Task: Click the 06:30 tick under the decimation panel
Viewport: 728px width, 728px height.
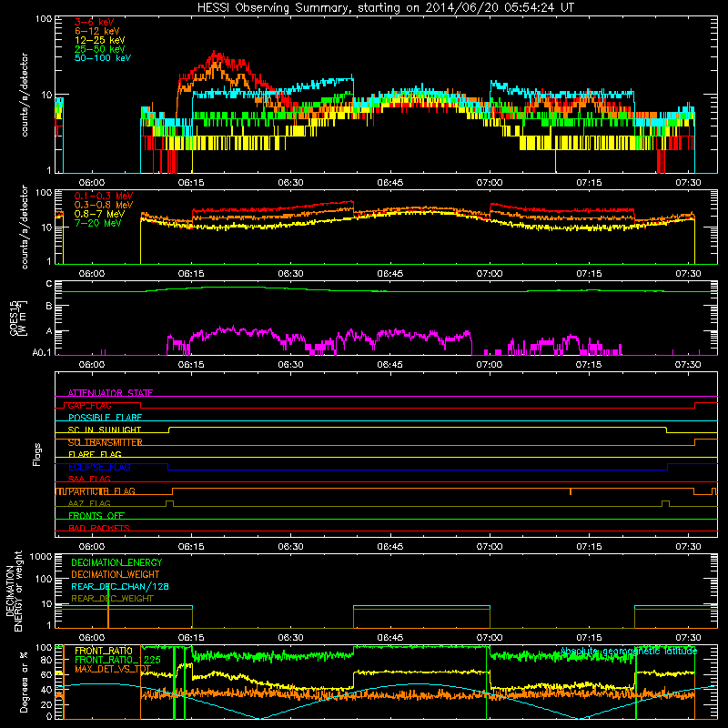Action: click(290, 638)
